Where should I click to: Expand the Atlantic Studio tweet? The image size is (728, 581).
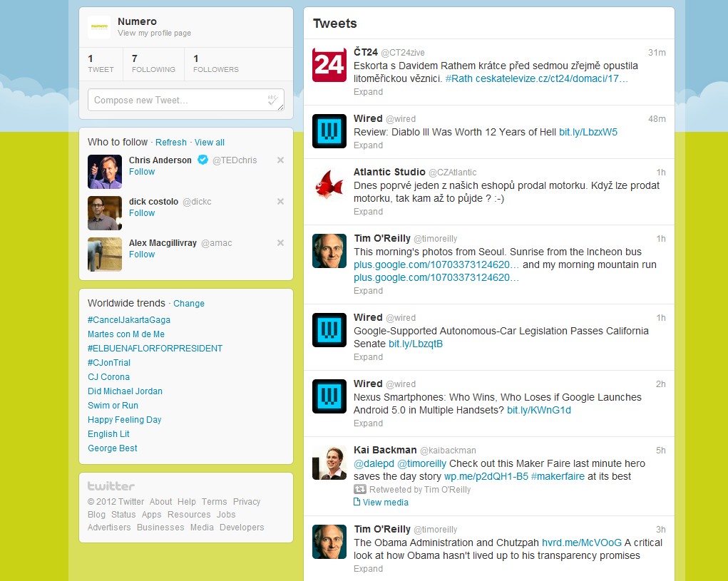pyautogui.click(x=368, y=212)
